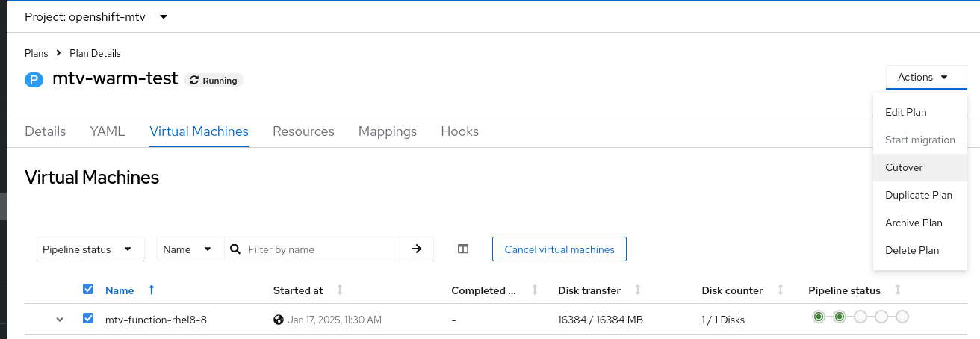The height and width of the screenshot is (339, 980).
Task: Click the Filter by name field
Action: click(321, 249)
